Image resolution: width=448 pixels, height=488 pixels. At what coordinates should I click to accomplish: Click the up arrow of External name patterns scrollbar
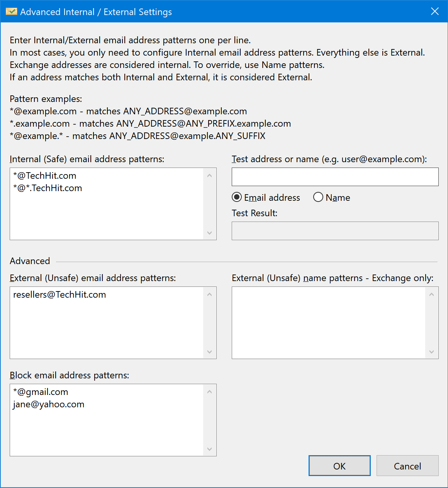[x=432, y=295]
